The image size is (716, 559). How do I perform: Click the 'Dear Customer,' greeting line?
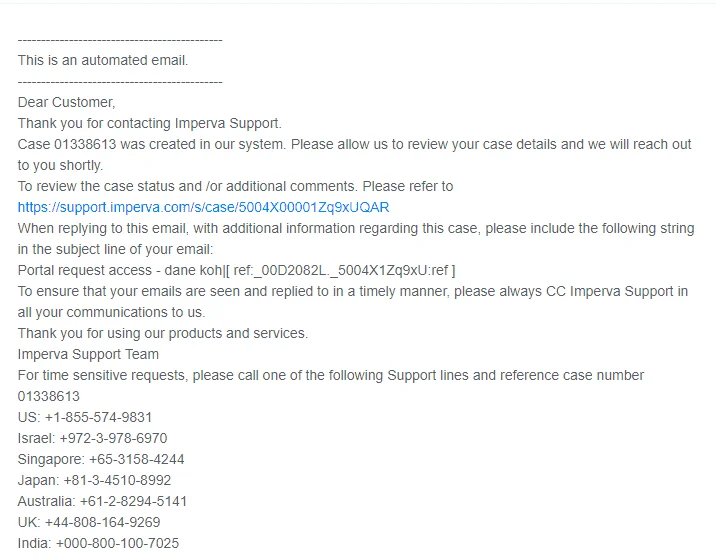pyautogui.click(x=66, y=102)
